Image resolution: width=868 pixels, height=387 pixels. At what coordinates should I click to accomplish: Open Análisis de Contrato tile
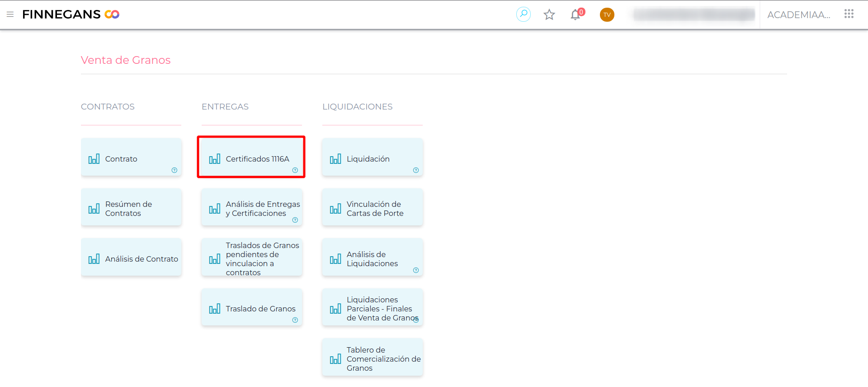click(131, 259)
